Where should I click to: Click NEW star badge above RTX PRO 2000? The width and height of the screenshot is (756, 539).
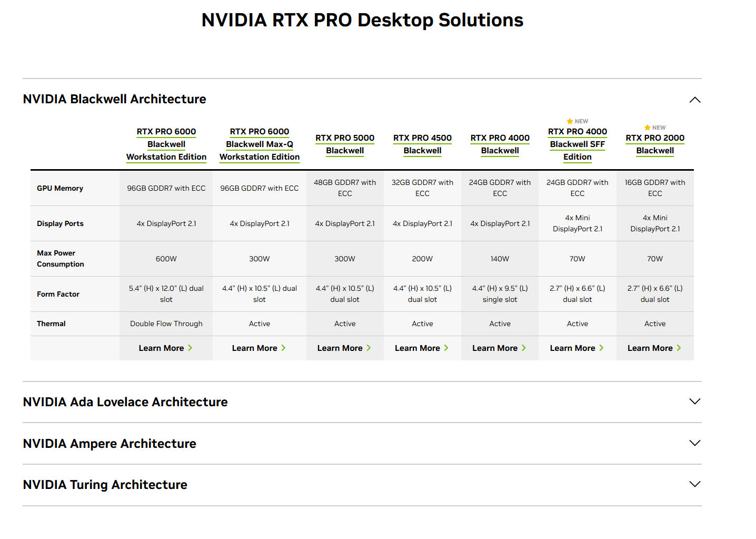654,128
